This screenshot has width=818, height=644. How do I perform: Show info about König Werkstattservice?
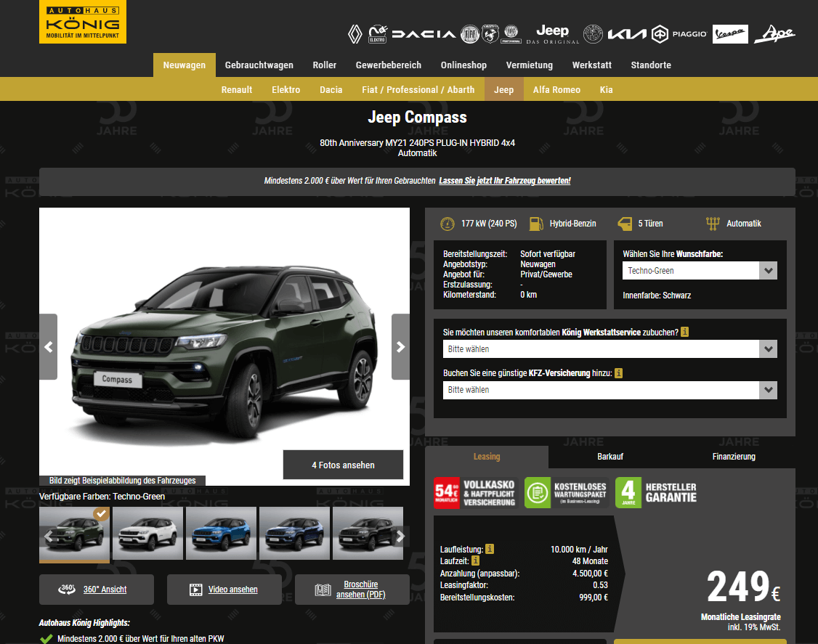click(685, 333)
